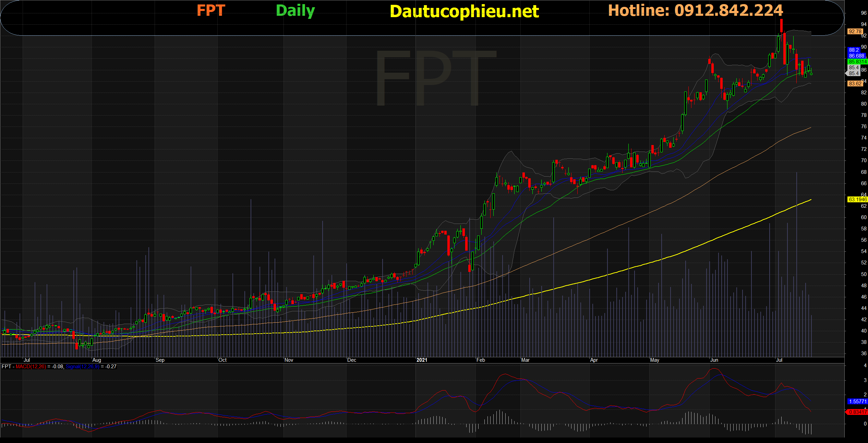This screenshot has width=868, height=443.
Task: Click the orange 92.78 upper band price tag
Action: click(855, 32)
